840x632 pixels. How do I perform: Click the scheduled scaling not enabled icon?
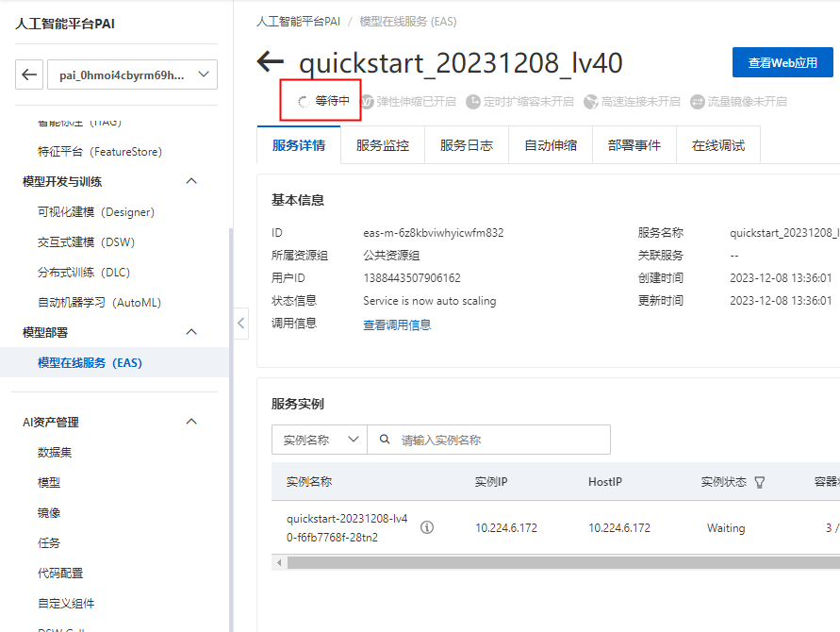tap(473, 101)
